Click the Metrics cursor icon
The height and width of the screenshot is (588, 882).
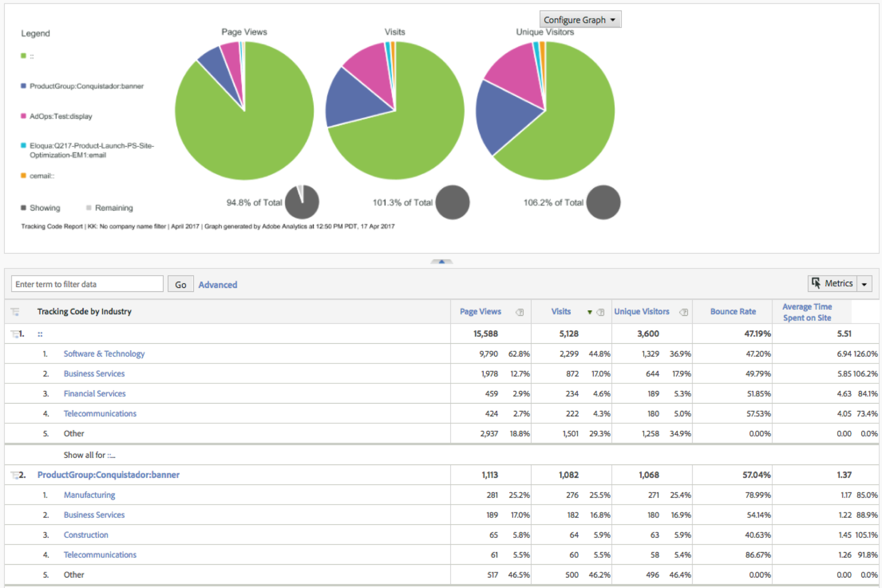(816, 283)
